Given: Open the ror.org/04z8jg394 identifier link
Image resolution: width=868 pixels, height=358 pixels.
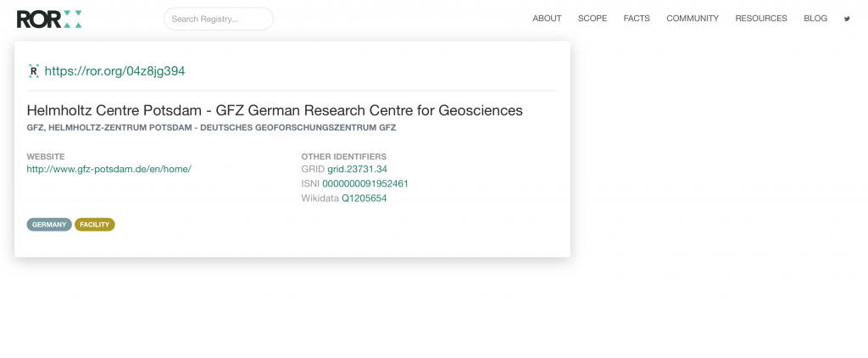Looking at the screenshot, I should [114, 71].
